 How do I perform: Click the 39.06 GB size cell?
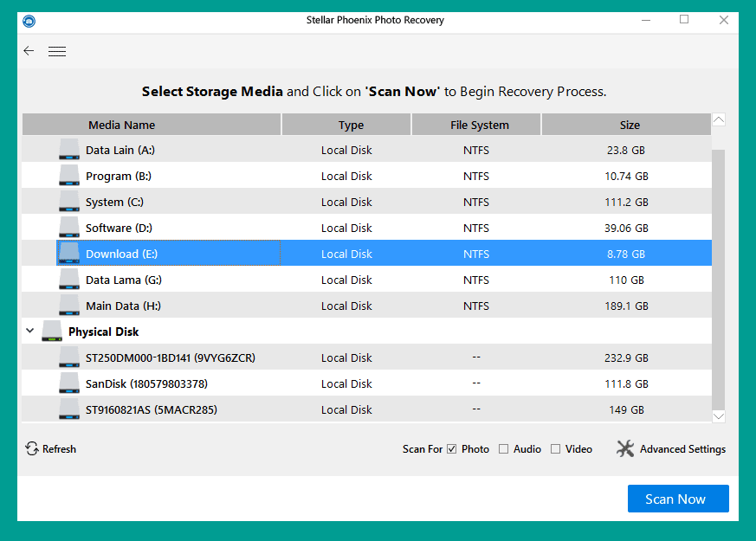click(626, 228)
